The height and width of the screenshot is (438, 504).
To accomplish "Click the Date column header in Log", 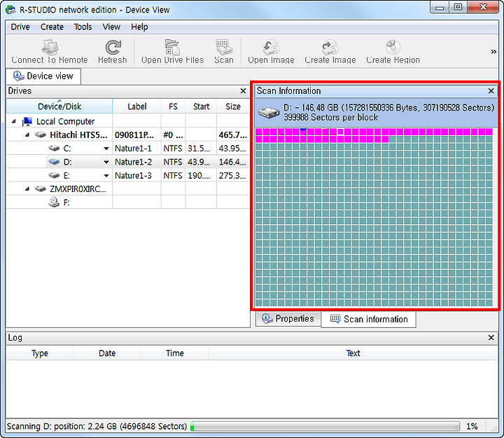I will coord(107,353).
